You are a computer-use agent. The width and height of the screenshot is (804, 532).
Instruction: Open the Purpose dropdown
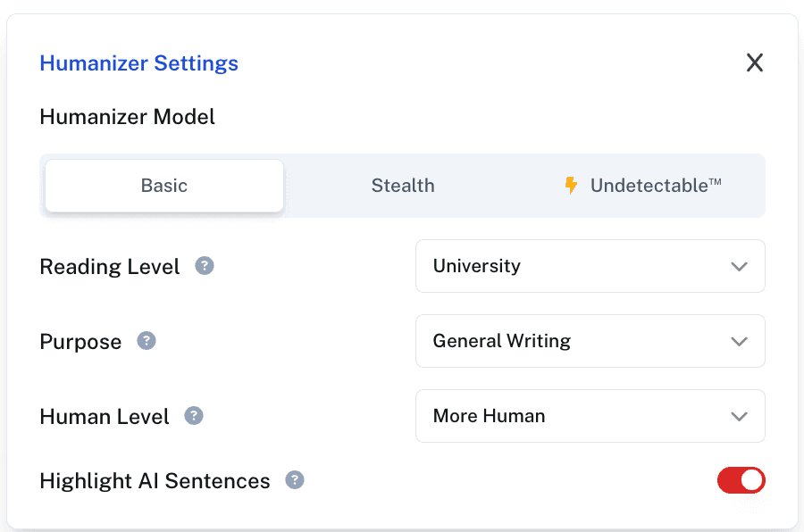(590, 341)
